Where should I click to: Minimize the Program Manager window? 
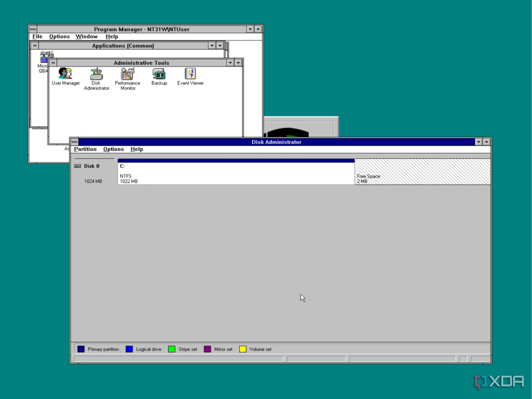[x=250, y=29]
